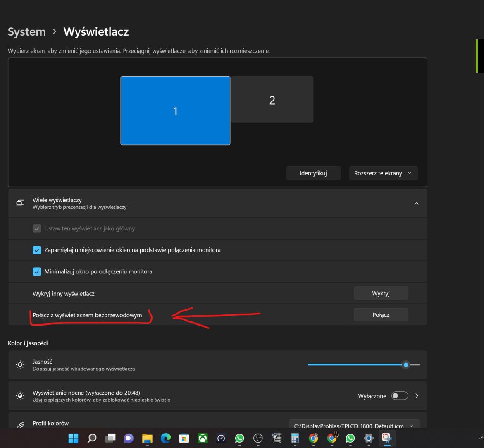Open the Xbox app in the taskbar
The image size is (484, 448).
pos(203,438)
